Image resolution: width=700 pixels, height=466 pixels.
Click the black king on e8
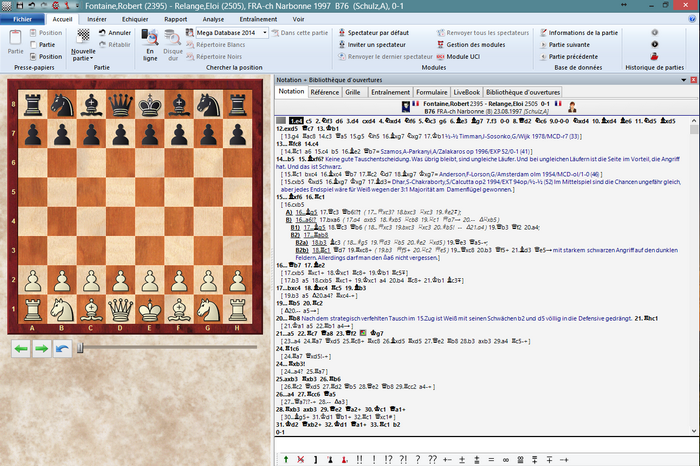click(150, 104)
